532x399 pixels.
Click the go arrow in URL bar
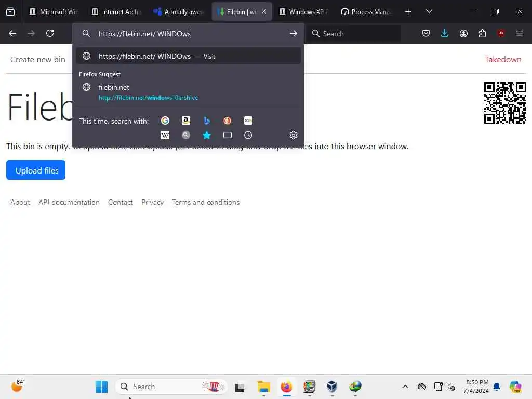point(294,33)
